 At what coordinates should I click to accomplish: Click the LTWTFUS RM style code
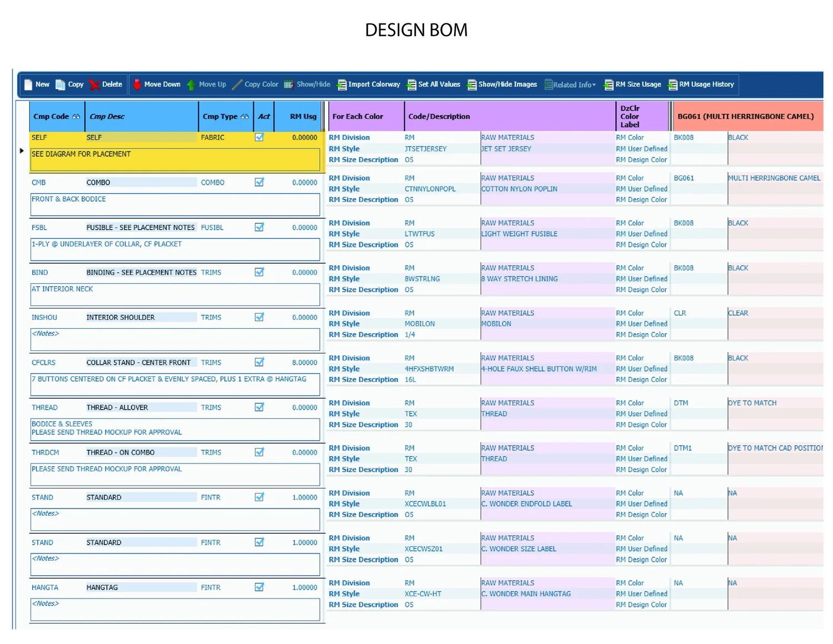(x=419, y=234)
